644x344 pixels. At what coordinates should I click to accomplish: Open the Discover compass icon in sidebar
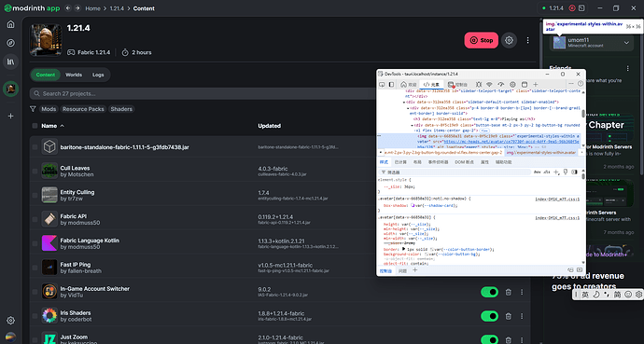click(10, 43)
